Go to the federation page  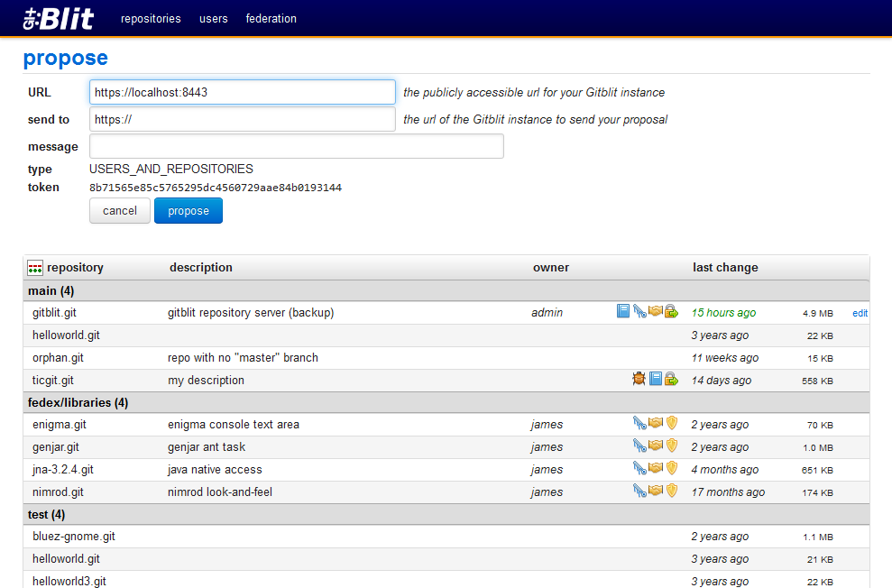pos(271,18)
